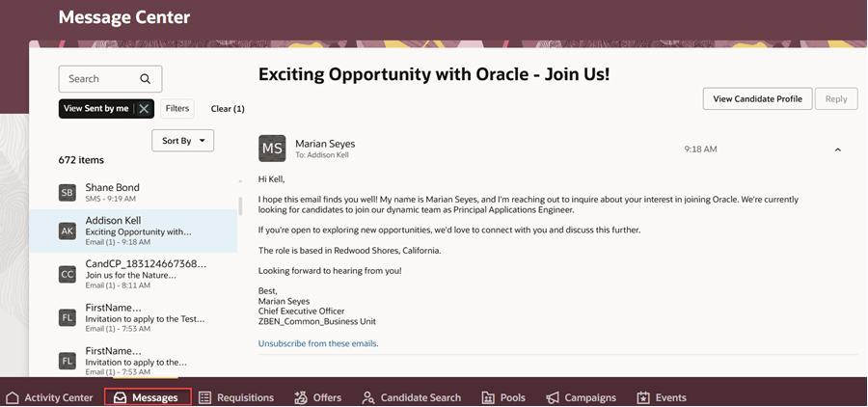Open Activity Center home icon
This screenshot has width=868, height=407.
(13, 397)
